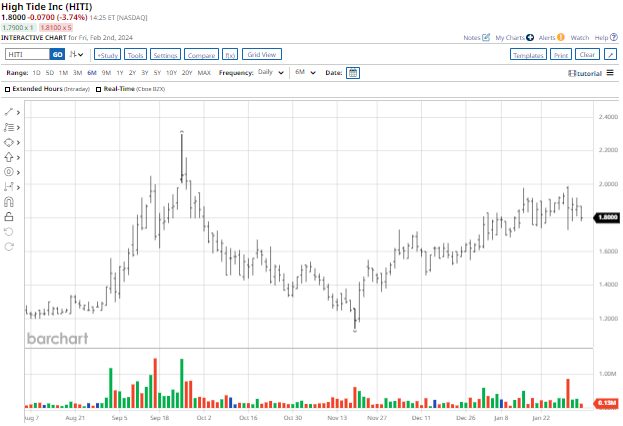
Task: Select the up arrow marker tool
Action: (x=9, y=157)
